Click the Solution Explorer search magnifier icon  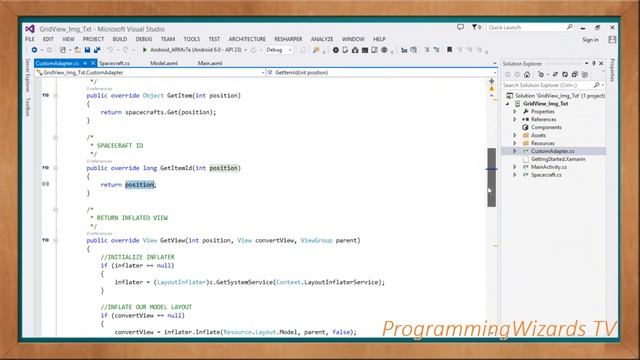point(596,85)
